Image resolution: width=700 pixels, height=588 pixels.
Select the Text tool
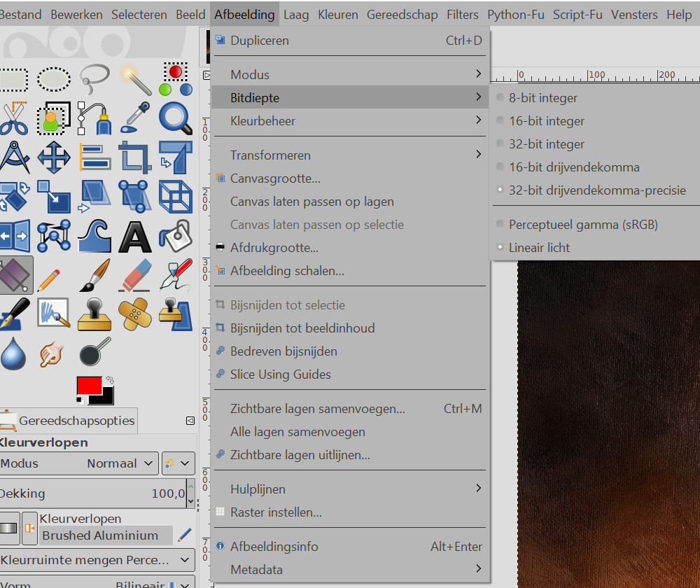(135, 237)
